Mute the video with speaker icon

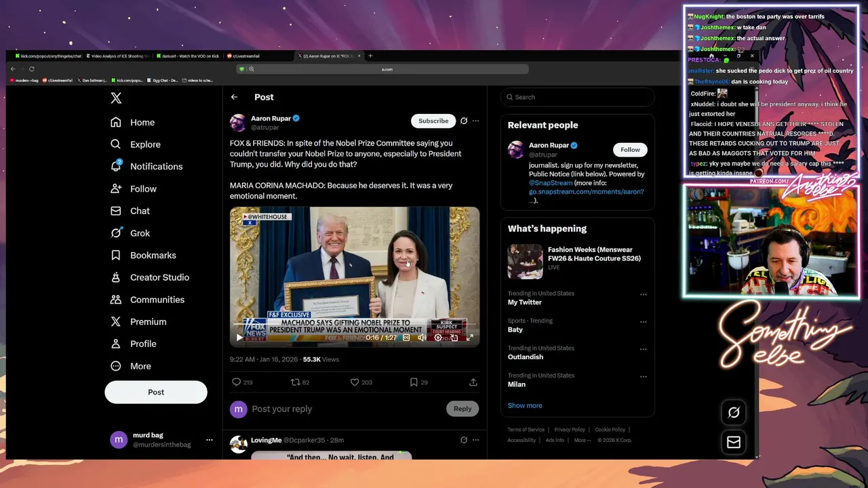tap(422, 338)
